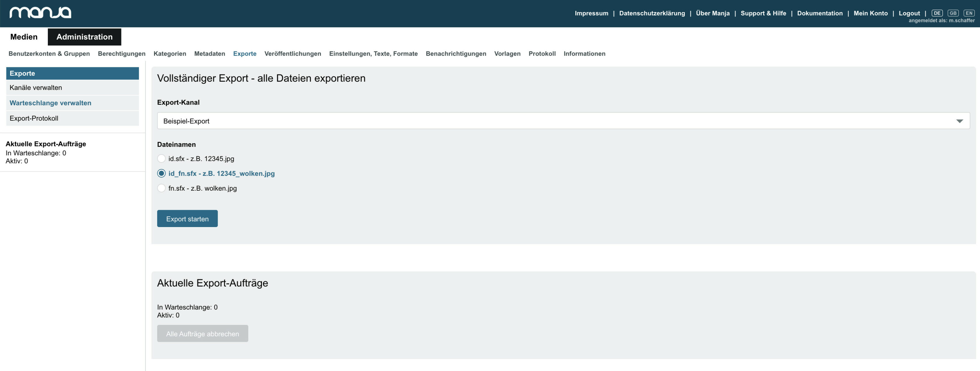Open Warteschlange verwalten in sidebar
The width and height of the screenshot is (980, 371).
click(x=72, y=103)
